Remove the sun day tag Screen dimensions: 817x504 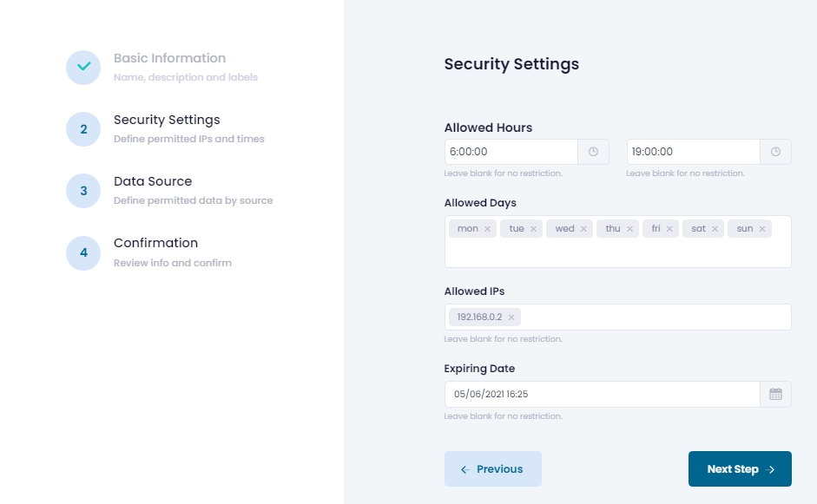(762, 229)
